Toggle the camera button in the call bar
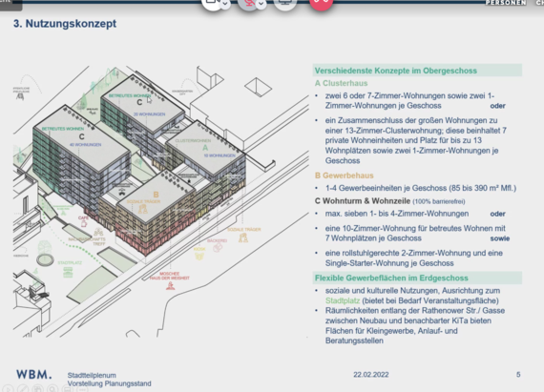Viewport: 544px width, 392px height. click(212, 2)
